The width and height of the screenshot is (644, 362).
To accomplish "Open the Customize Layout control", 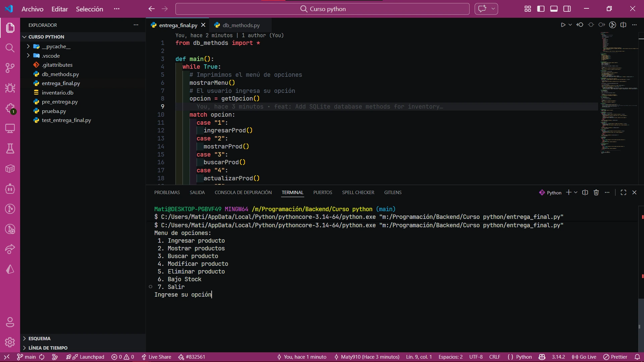I will click(x=528, y=9).
